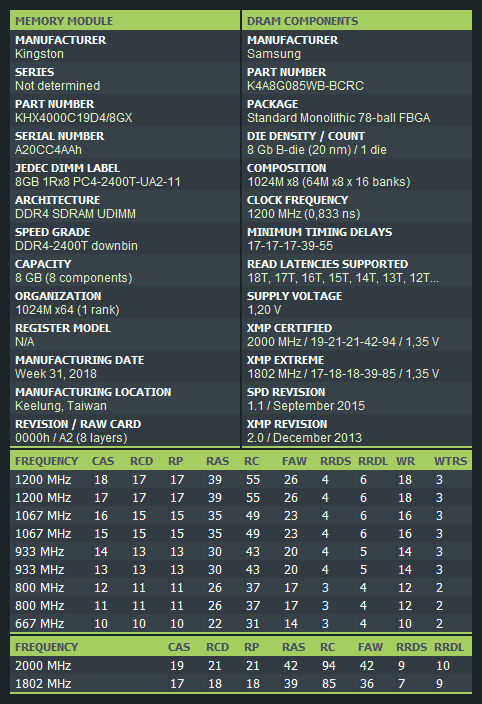Click the MEMORY MODULE header
The height and width of the screenshot is (704, 482).
(x=125, y=21)
